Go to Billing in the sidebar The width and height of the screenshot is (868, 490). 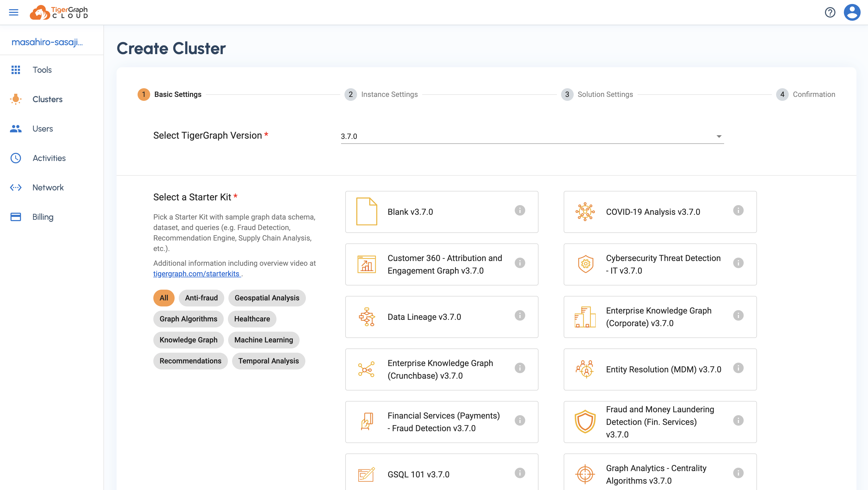43,217
